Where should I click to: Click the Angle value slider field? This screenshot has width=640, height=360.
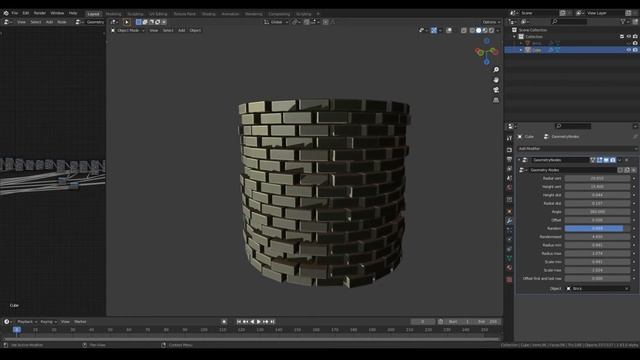pyautogui.click(x=597, y=212)
